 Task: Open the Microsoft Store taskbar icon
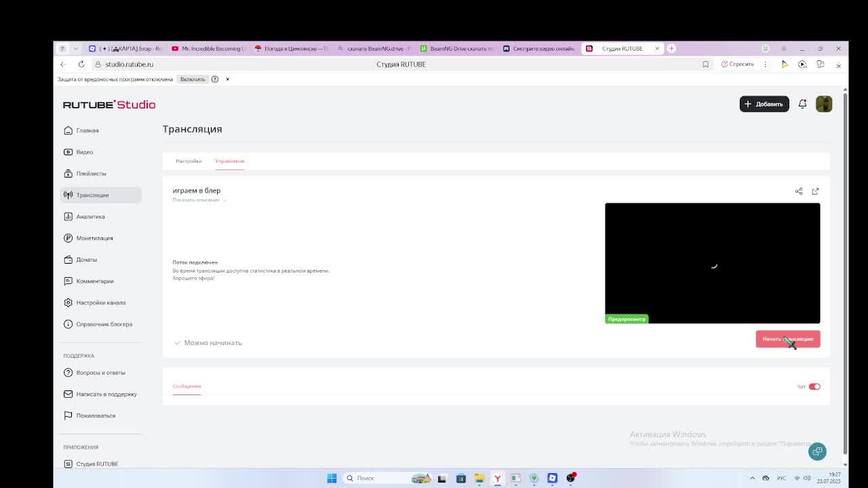click(460, 478)
